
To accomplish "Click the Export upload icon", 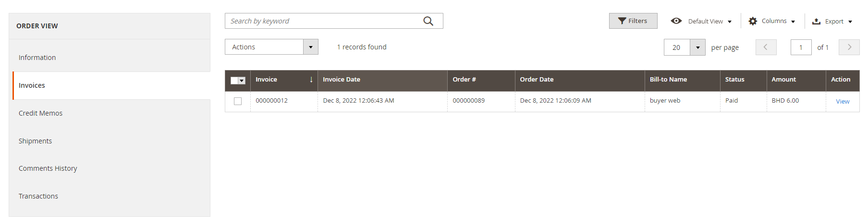I will [x=816, y=22].
